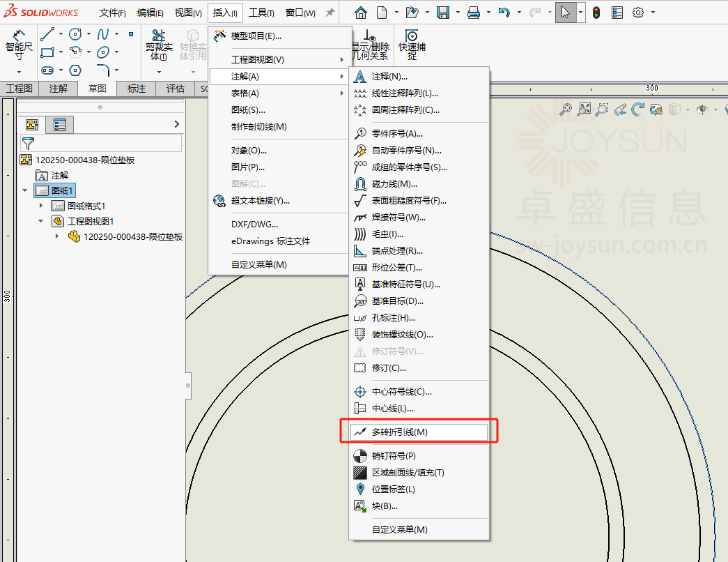Toggle the pin icon beside the menu bar
Viewport: 728px width, 562px height.
[x=330, y=13]
